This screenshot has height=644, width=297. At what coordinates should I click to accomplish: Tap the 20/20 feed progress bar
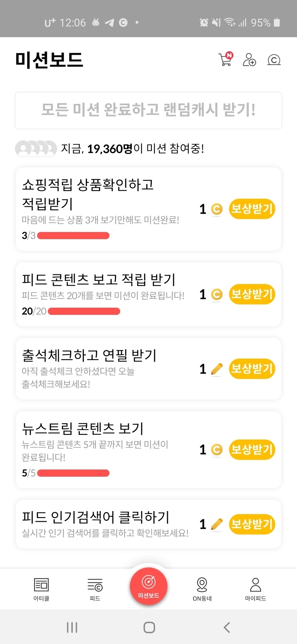(x=84, y=311)
